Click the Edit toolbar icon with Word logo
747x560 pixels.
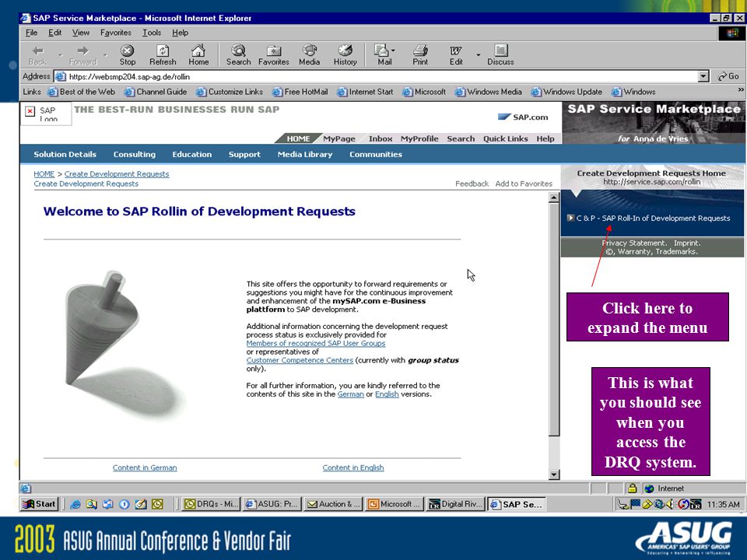(x=456, y=54)
